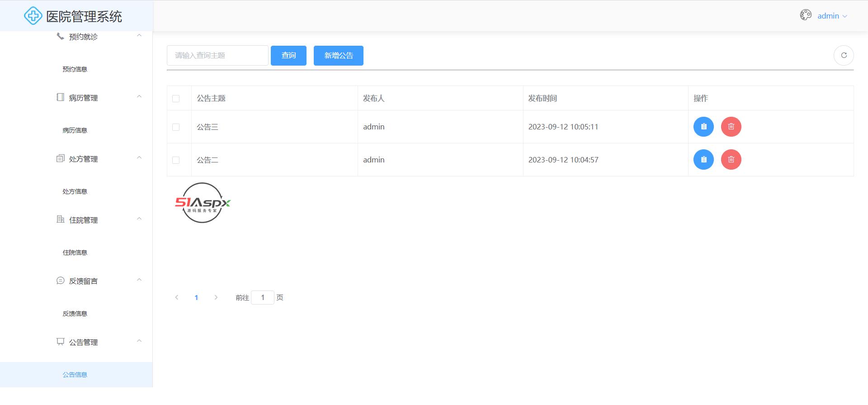Click the red delete icon for 公告三
The height and width of the screenshot is (405, 868).
point(731,127)
